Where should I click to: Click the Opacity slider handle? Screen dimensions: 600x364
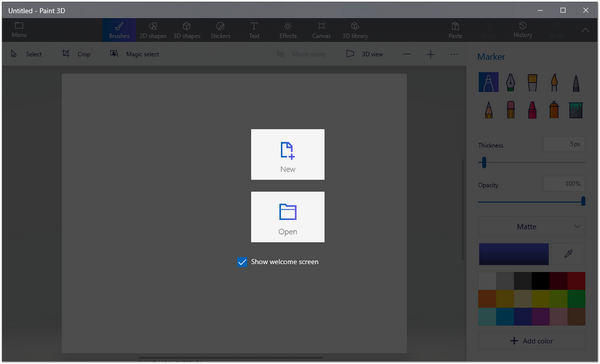click(x=583, y=201)
